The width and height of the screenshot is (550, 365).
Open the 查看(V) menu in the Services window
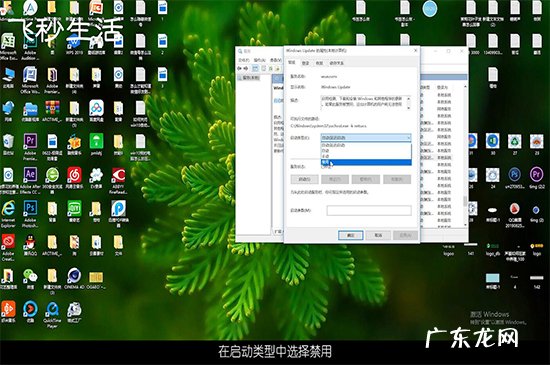(275, 60)
